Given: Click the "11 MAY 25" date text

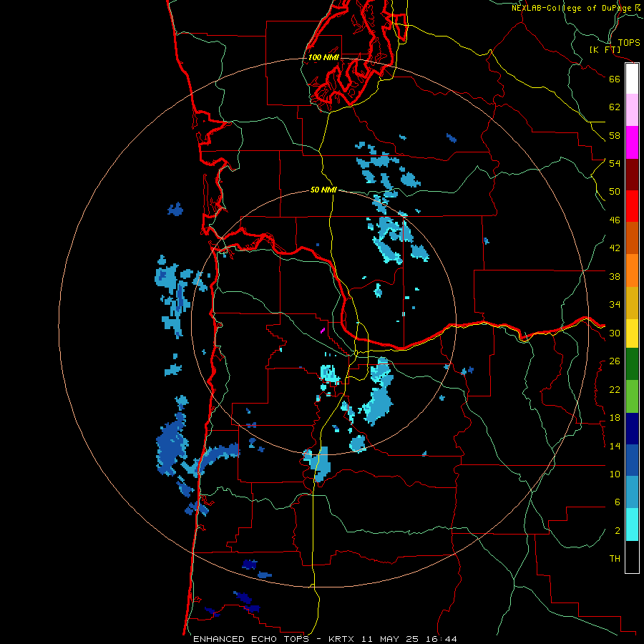Looking at the screenshot, I should pos(390,639).
